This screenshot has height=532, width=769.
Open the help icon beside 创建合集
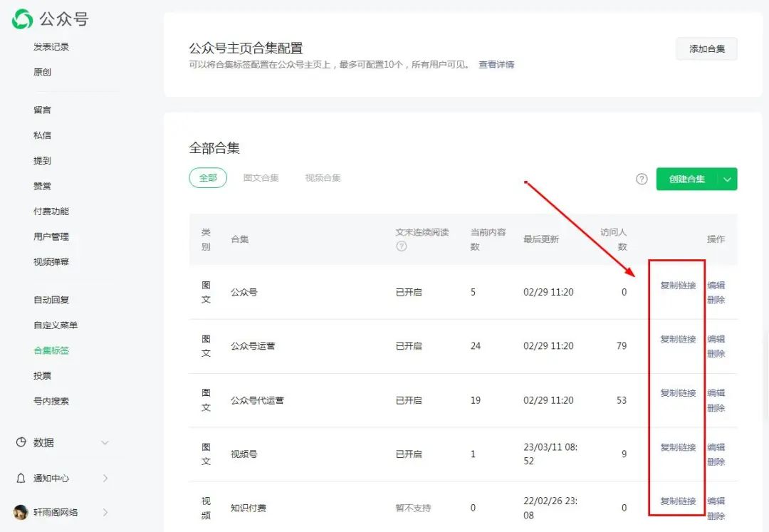tap(642, 179)
